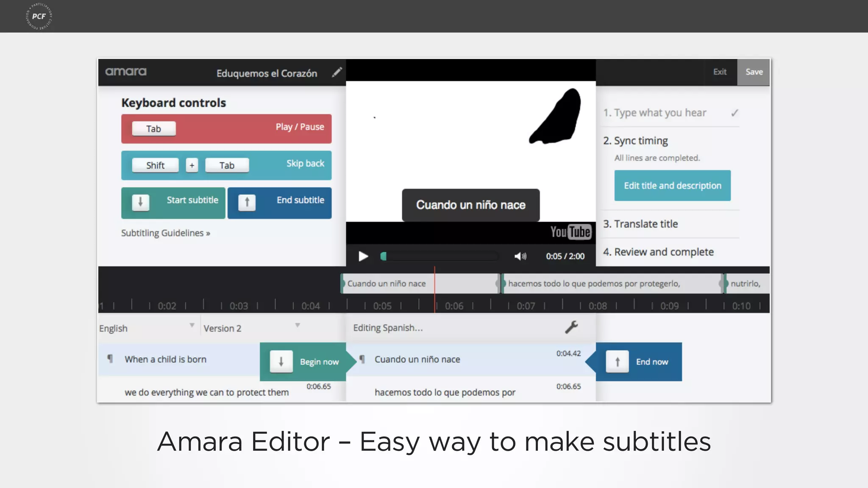Click the paragraph mark beside When a child is born
The width and height of the screenshot is (868, 488).
click(110, 359)
